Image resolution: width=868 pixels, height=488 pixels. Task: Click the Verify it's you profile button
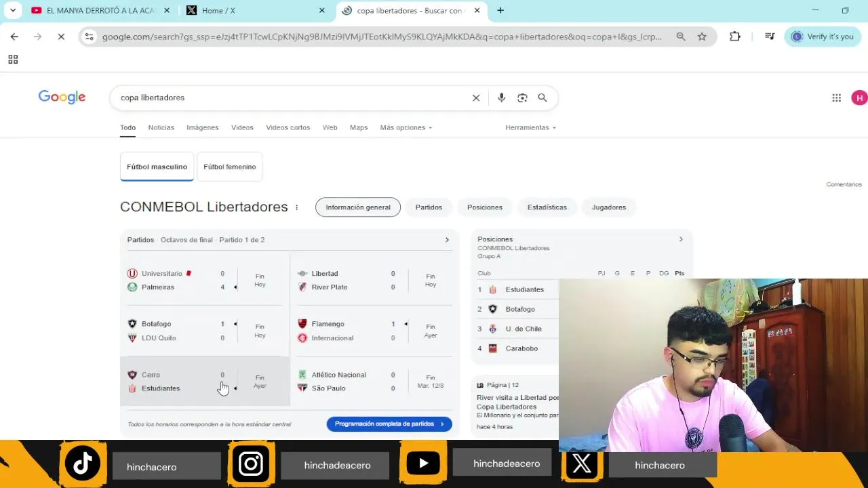(x=823, y=37)
